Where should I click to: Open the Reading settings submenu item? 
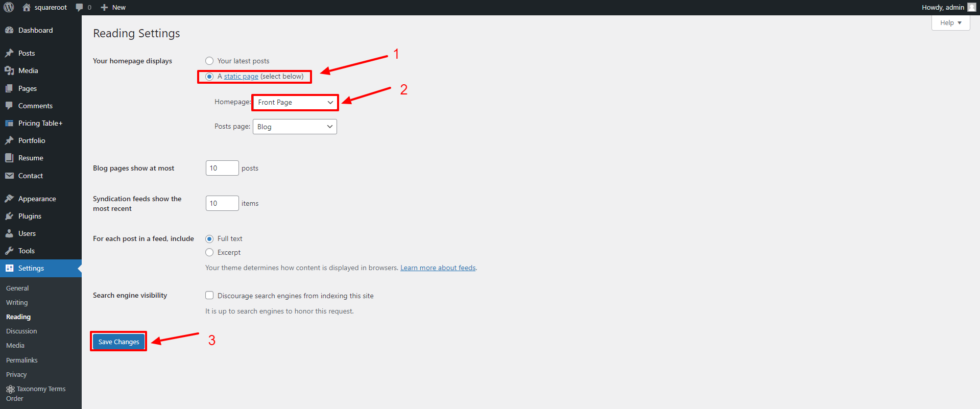[18, 317]
